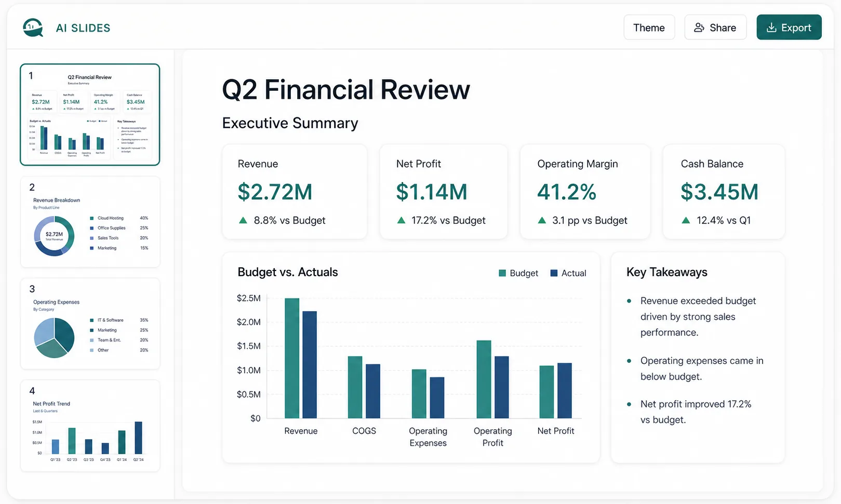Viewport: 841px width, 504px height.
Task: Click the 17.2% vs Budget text
Action: 448,221
